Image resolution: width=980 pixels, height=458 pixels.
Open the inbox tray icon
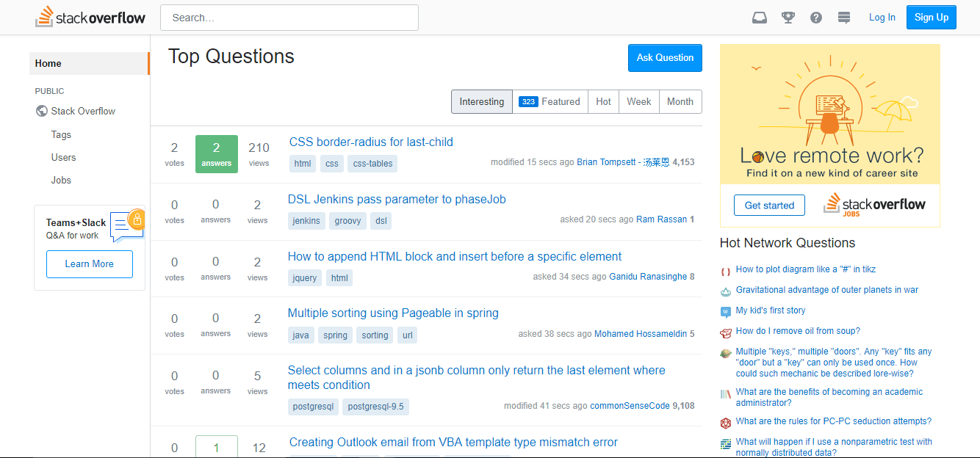(760, 17)
